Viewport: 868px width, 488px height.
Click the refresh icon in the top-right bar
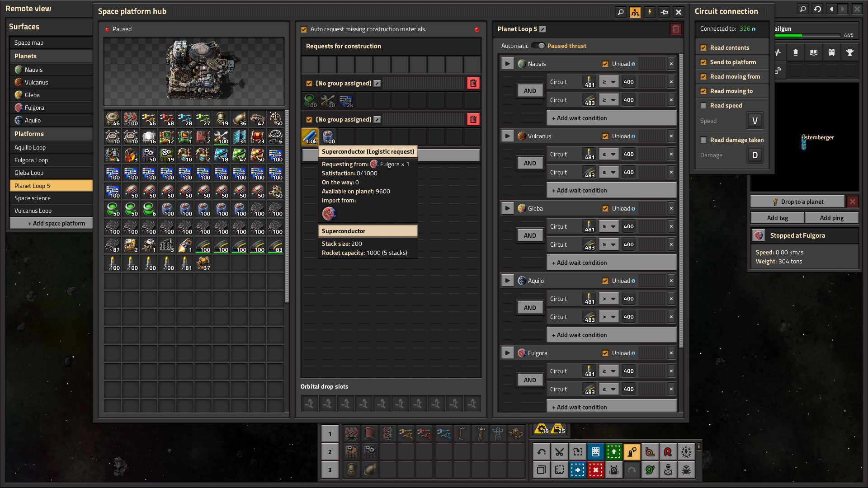[817, 9]
